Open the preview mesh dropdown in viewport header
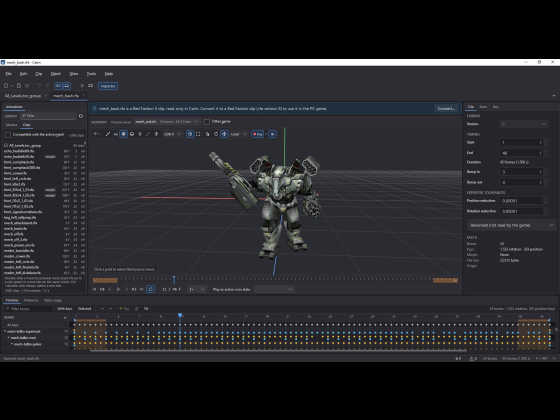This screenshot has width=560, height=420. (x=167, y=122)
